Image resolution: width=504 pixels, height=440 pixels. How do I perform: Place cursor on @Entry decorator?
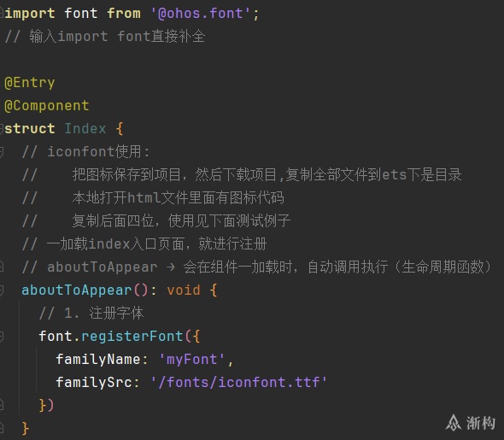point(30,83)
